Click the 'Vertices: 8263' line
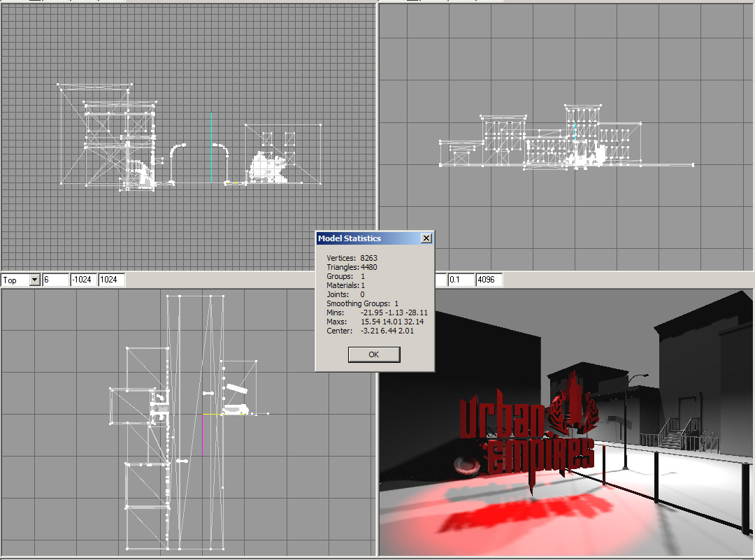Screen dimensions: 755x560 pyautogui.click(x=352, y=258)
